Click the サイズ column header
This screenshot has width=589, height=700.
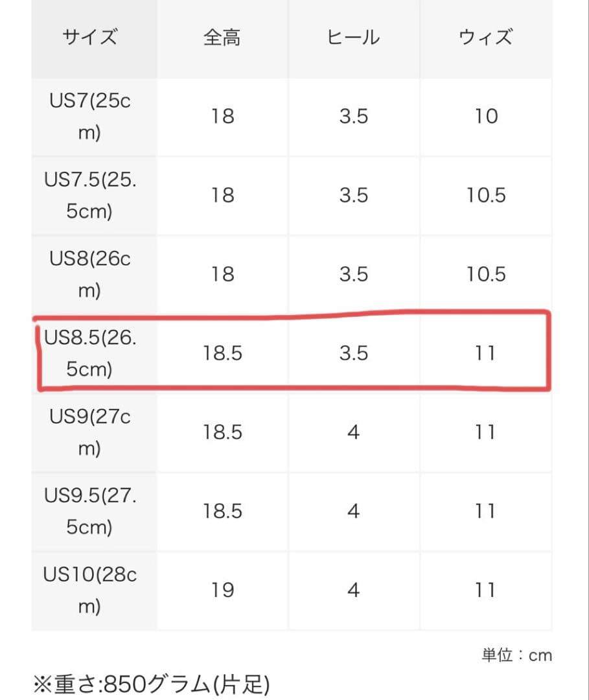(90, 38)
